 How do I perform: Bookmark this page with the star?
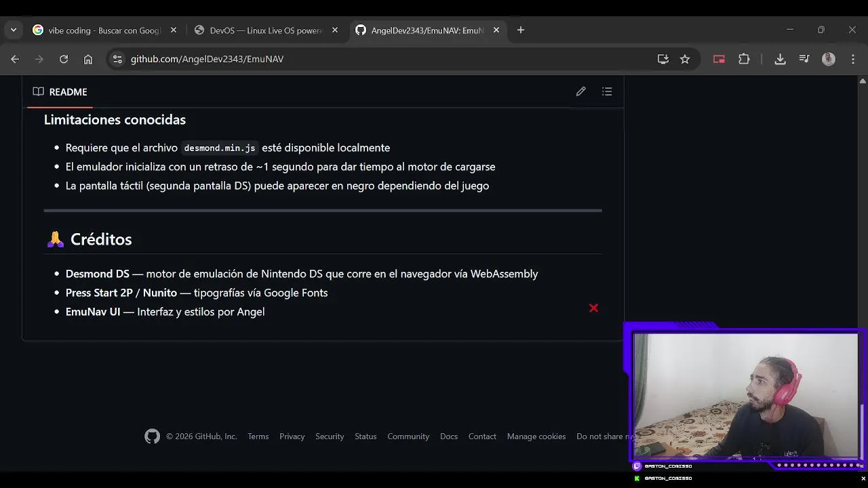(685, 59)
